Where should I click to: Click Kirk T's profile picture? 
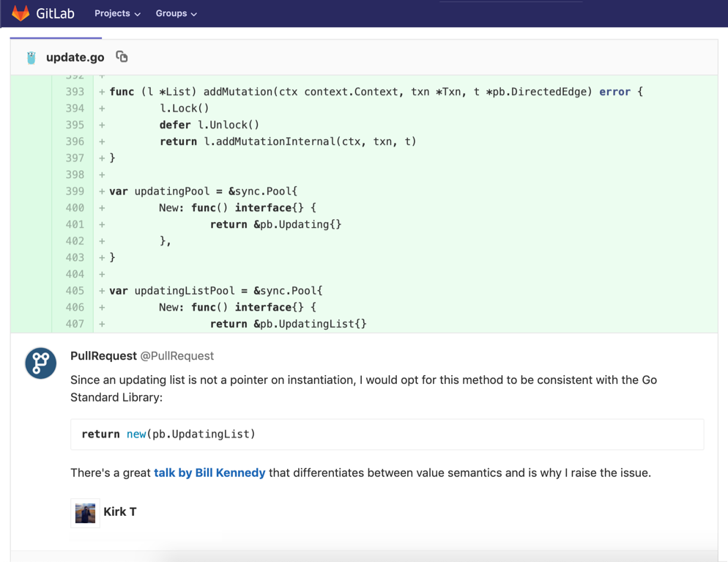(85, 513)
